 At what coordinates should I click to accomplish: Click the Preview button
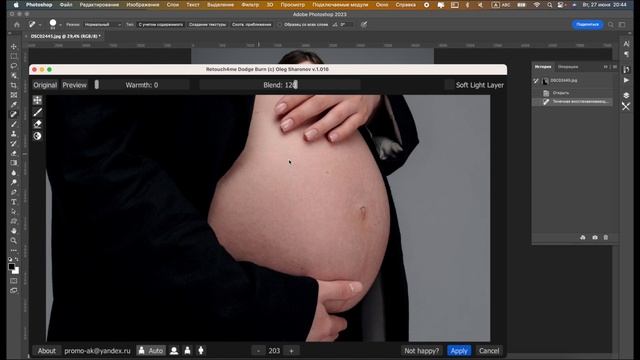[75, 85]
